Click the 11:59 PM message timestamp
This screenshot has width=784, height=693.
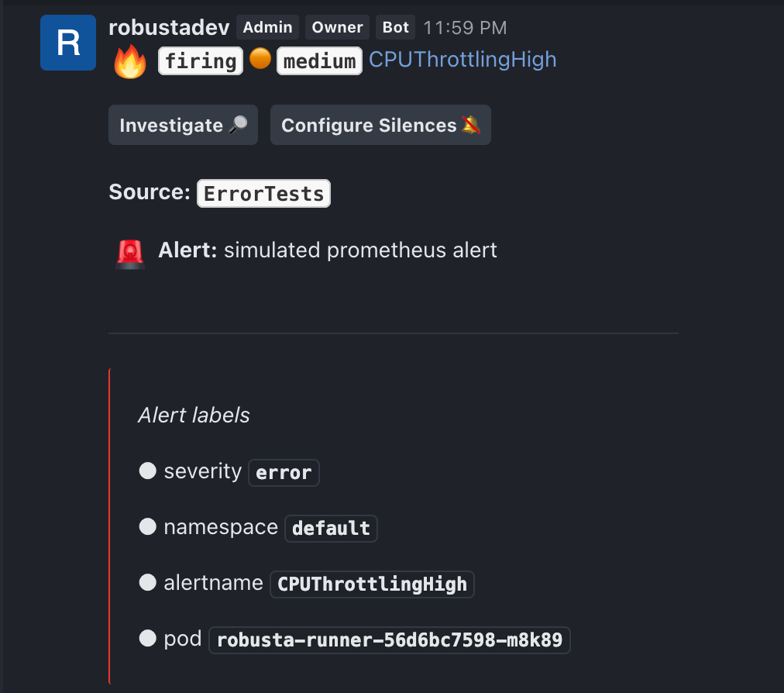point(465,28)
